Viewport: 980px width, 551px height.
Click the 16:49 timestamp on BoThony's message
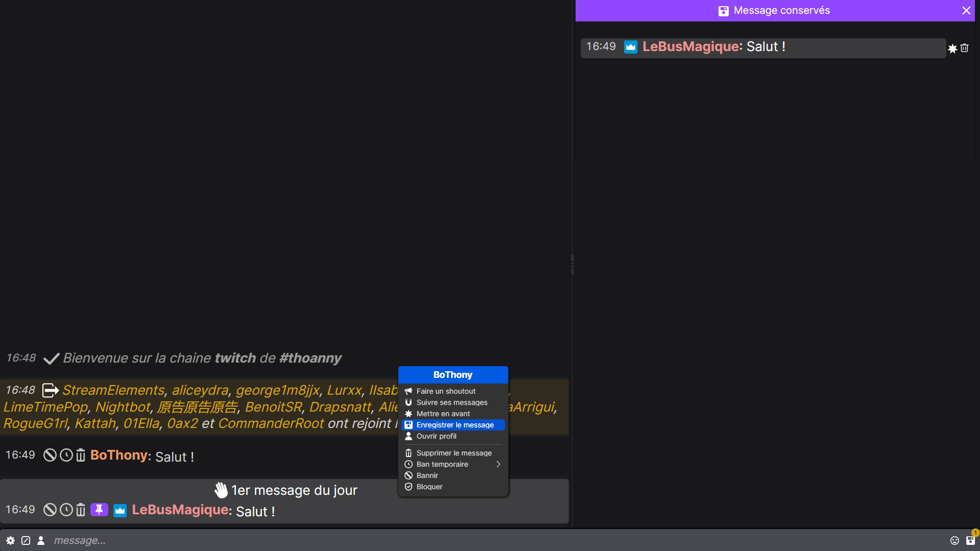coord(20,455)
